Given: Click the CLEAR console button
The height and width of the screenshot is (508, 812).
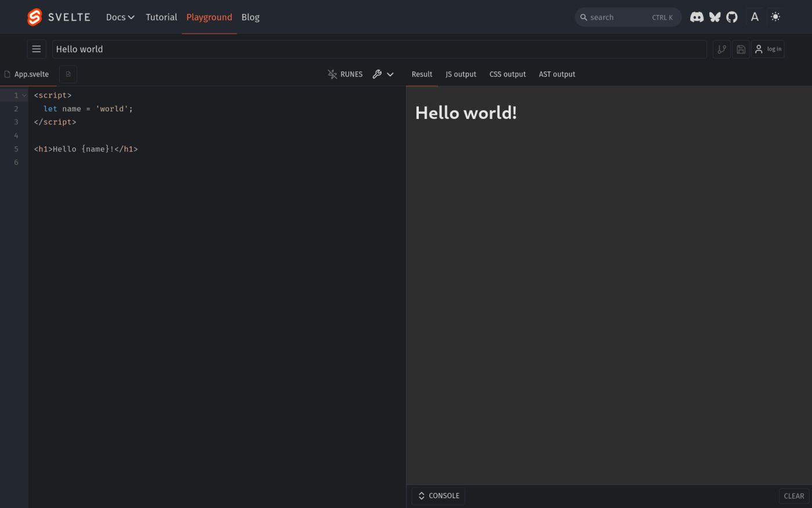Looking at the screenshot, I should [x=793, y=496].
